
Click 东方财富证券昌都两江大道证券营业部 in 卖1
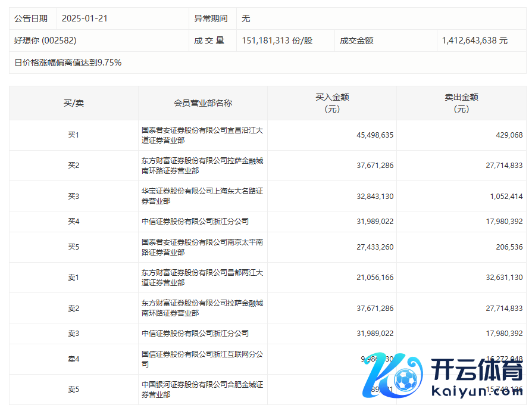click(202, 278)
